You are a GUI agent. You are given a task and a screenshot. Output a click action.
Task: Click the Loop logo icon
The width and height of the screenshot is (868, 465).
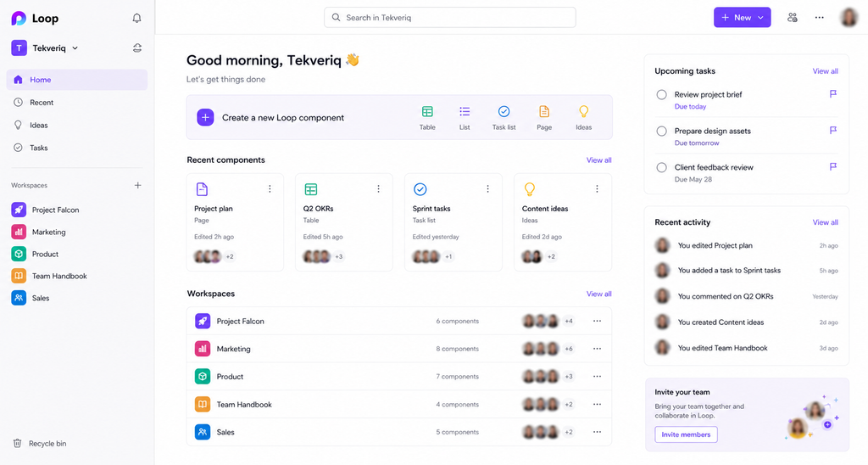[x=19, y=19]
